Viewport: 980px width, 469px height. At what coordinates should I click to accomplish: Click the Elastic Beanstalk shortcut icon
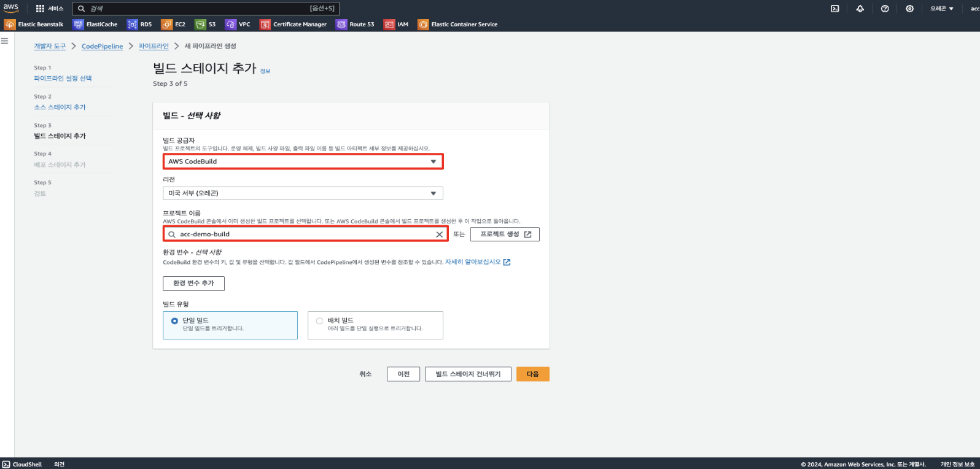(10, 25)
